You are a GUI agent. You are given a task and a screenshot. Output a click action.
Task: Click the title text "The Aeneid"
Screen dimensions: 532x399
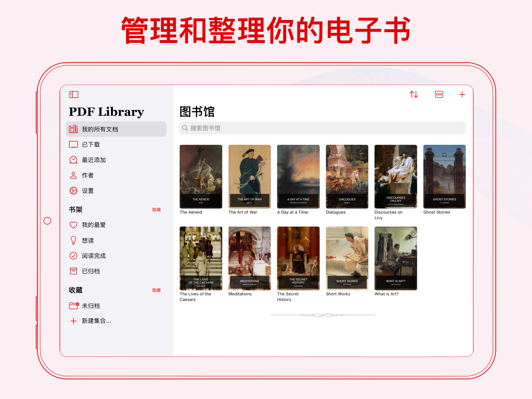pos(191,212)
